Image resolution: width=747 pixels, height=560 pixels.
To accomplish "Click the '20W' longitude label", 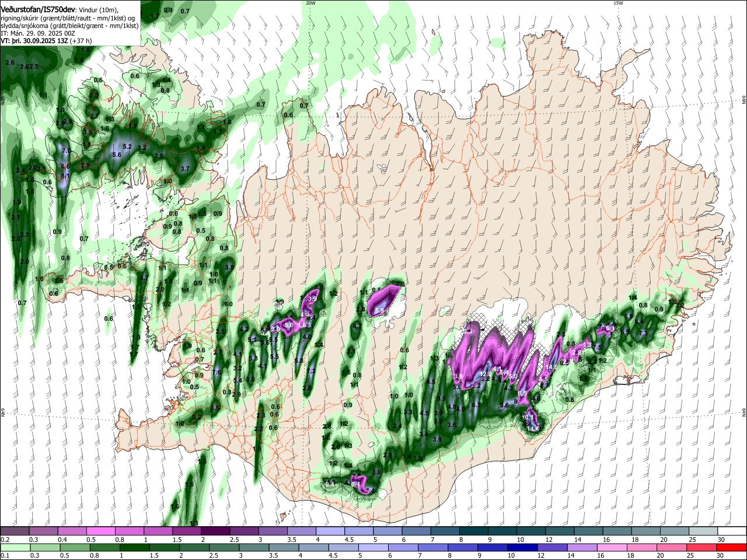I will tap(310, 3).
